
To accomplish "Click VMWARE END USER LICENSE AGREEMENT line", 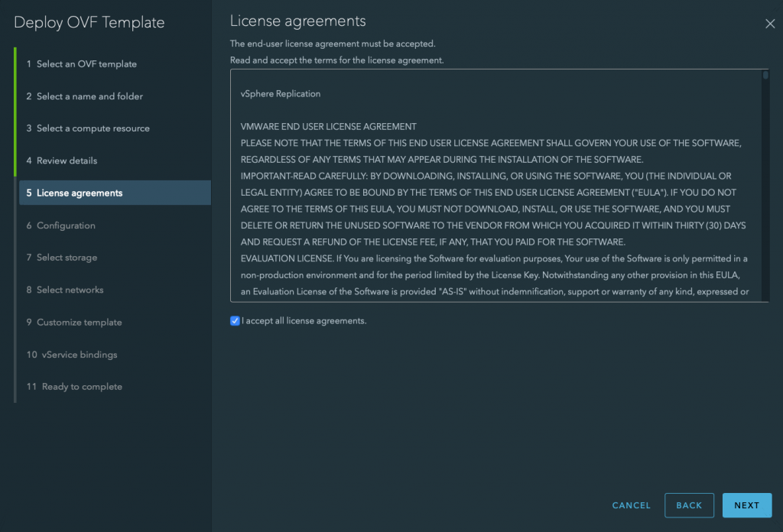I will click(x=329, y=127).
